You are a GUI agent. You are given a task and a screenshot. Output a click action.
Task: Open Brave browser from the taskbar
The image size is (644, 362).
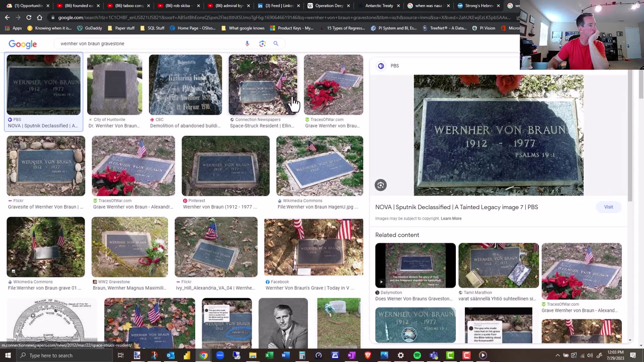(x=368, y=355)
